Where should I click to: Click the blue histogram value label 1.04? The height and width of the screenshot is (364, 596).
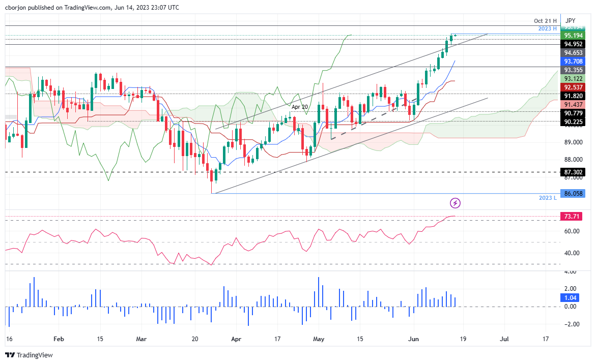570,297
